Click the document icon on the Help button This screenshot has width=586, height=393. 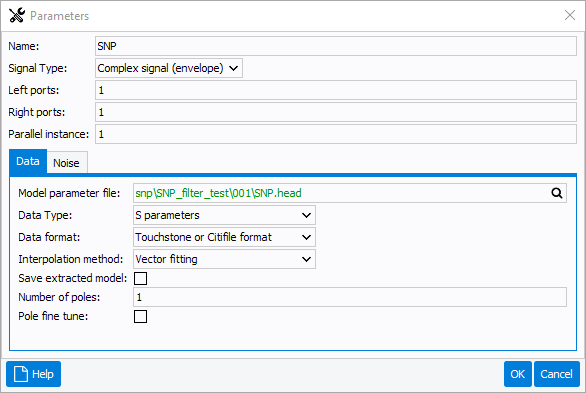(21, 374)
